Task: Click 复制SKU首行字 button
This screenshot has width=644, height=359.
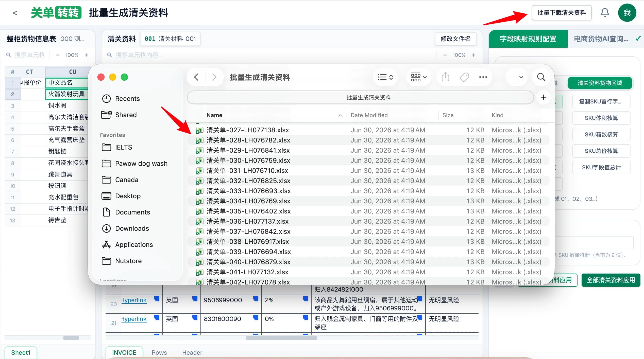Action: [601, 101]
